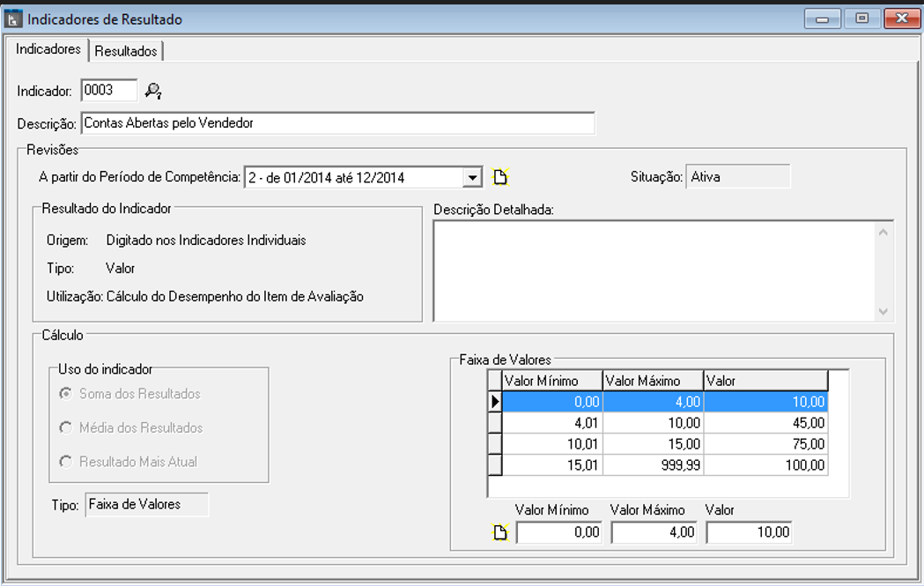Viewport: 924px width, 586px height.
Task: Select Soma dos Resultados radio option
Action: coord(65,394)
